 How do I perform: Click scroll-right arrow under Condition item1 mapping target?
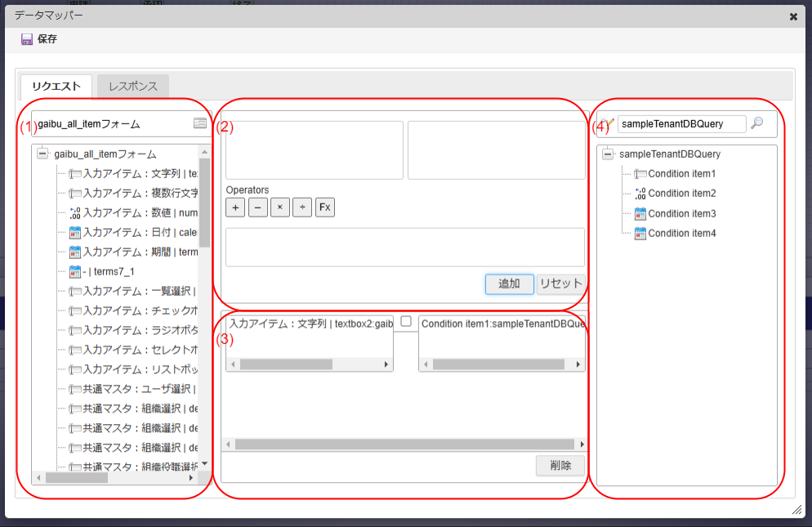point(578,364)
